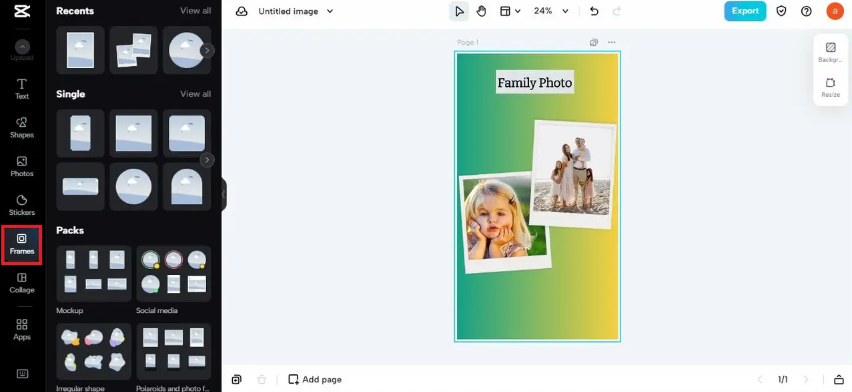Click the cloud save icon
This screenshot has height=392, width=852.
point(241,11)
